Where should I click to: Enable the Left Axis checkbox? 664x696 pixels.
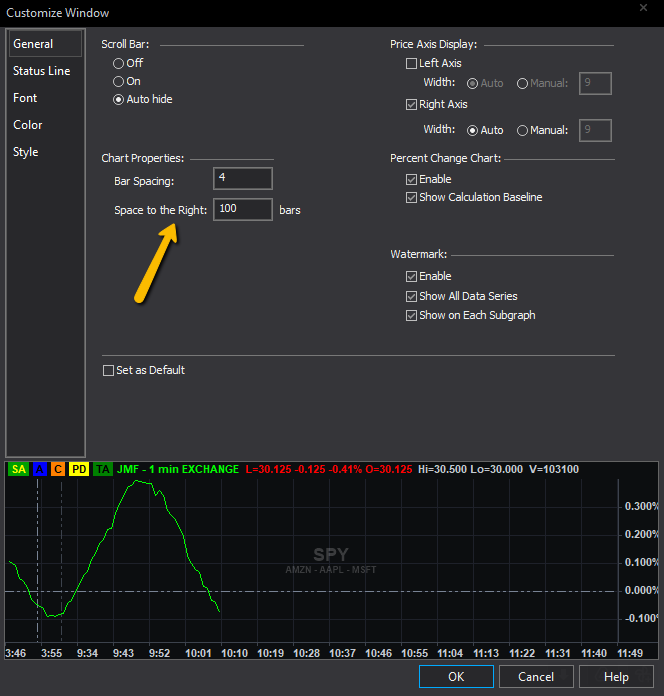[411, 63]
